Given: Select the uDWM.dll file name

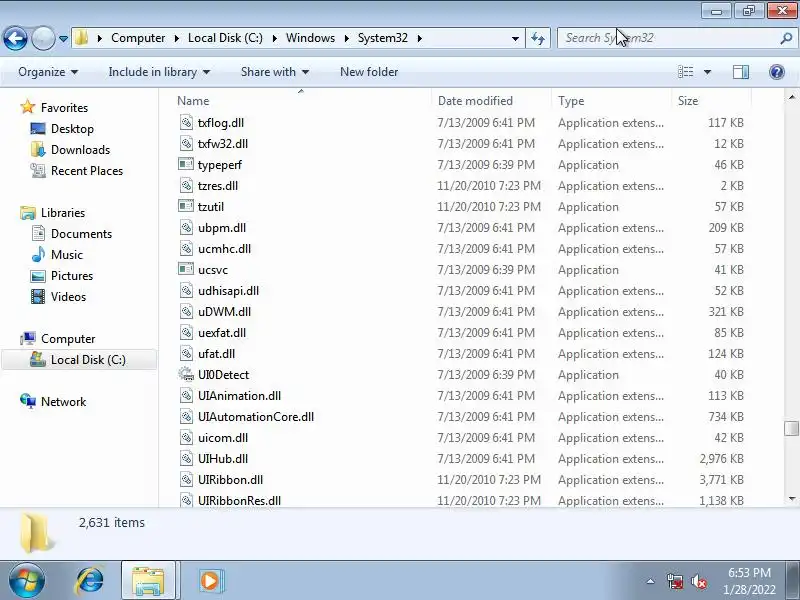Looking at the screenshot, I should pyautogui.click(x=224, y=312).
